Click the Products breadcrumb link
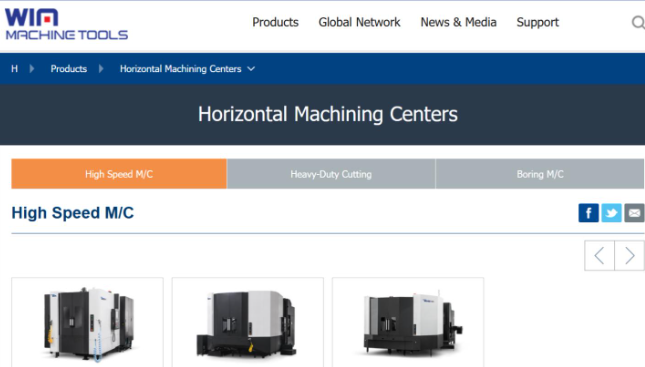Screen dimensions: 645x367 (69, 69)
